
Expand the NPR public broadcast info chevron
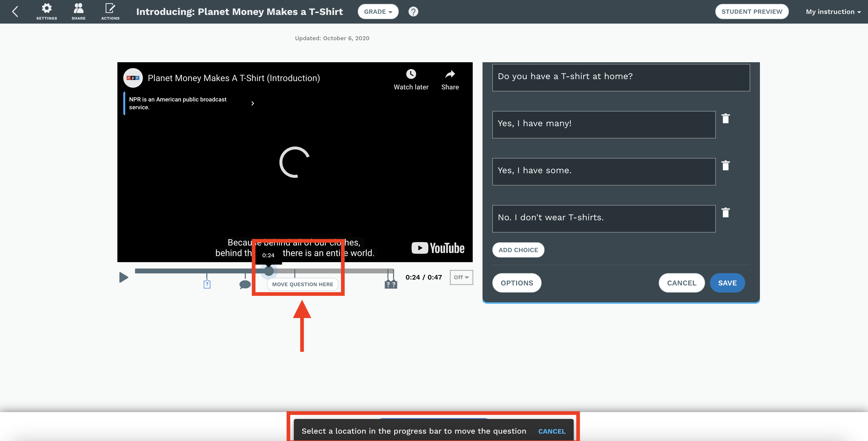(252, 103)
